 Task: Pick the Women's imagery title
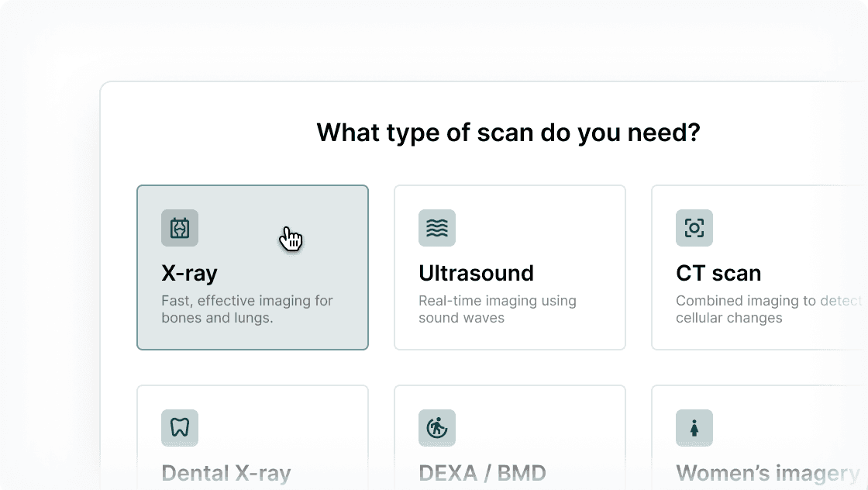pos(767,473)
